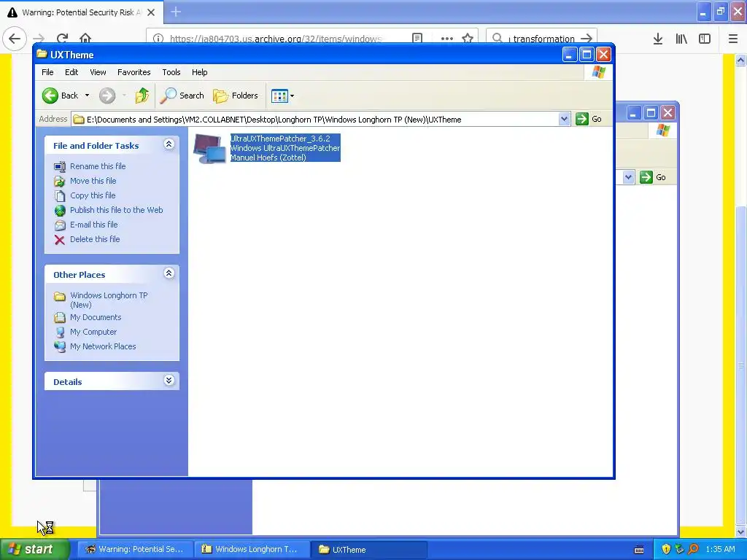The image size is (747, 560).
Task: Click the UXTheme address bar path
Action: 314,120
